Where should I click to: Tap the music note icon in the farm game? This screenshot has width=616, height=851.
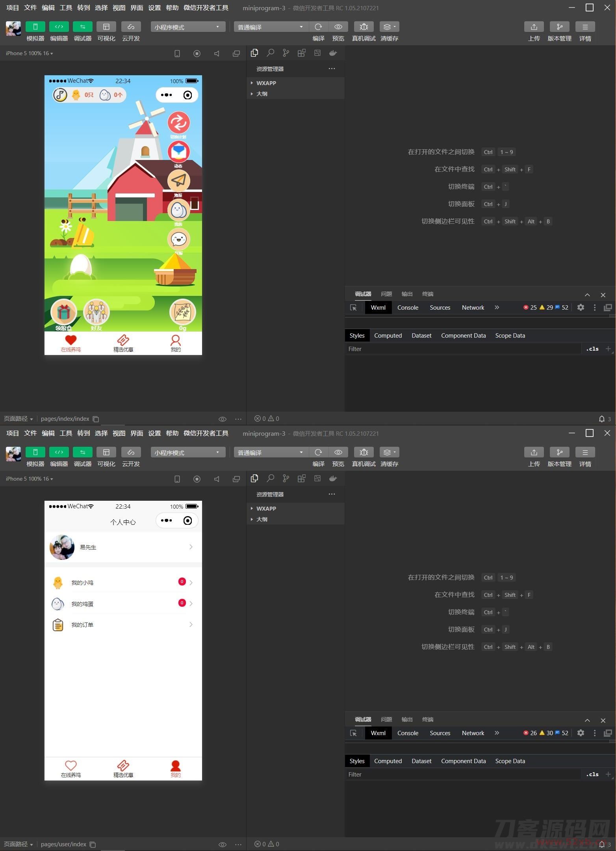click(60, 95)
